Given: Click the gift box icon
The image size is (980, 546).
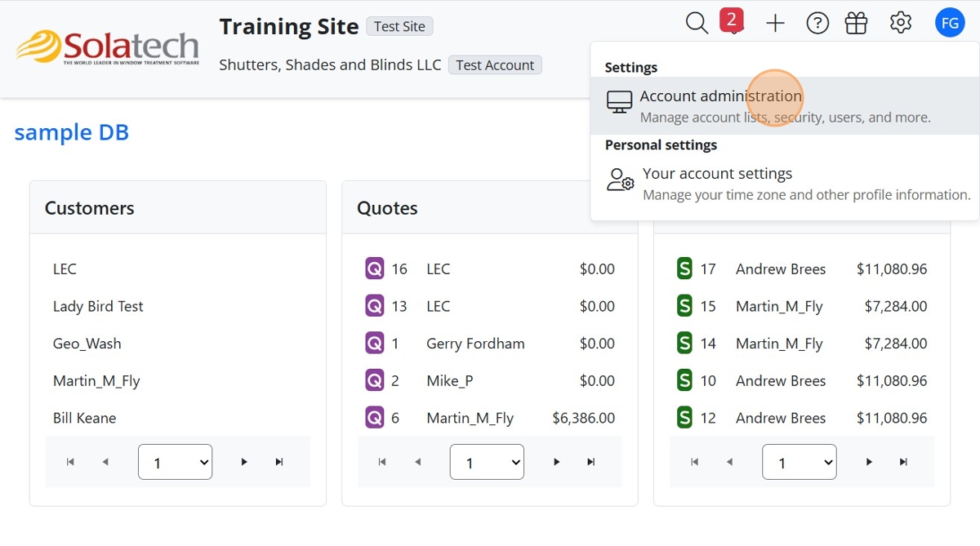Looking at the screenshot, I should 856,24.
